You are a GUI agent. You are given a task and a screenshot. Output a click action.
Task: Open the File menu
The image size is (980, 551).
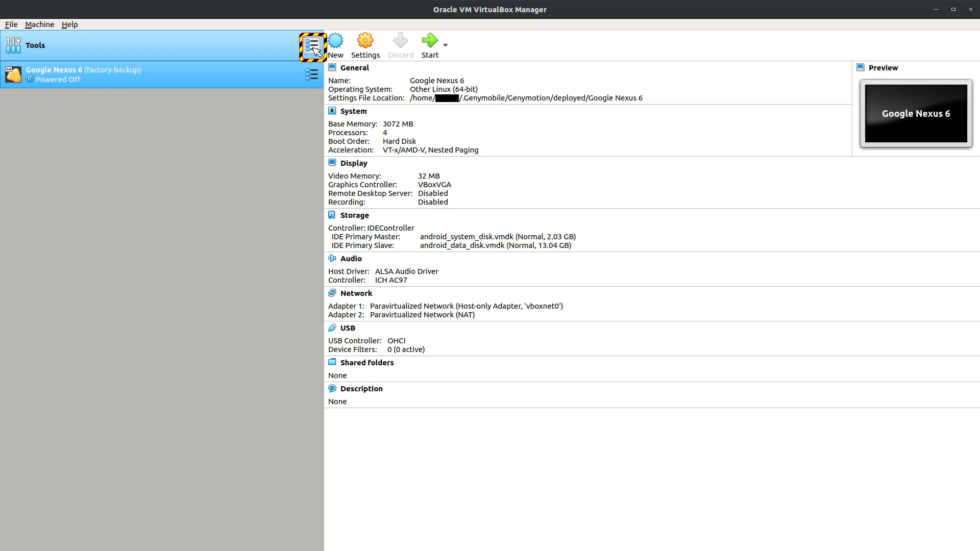11,24
